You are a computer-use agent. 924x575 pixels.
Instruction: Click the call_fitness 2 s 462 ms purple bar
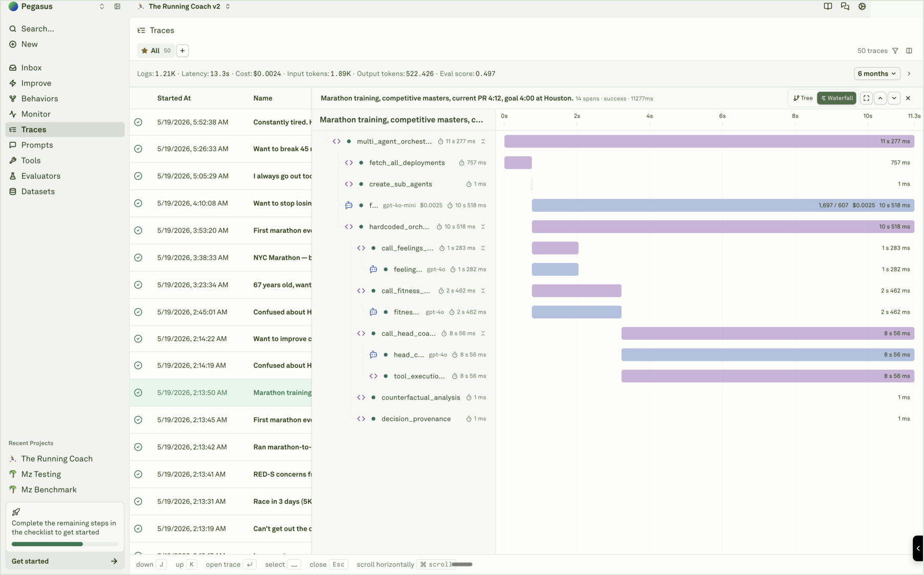(x=576, y=291)
